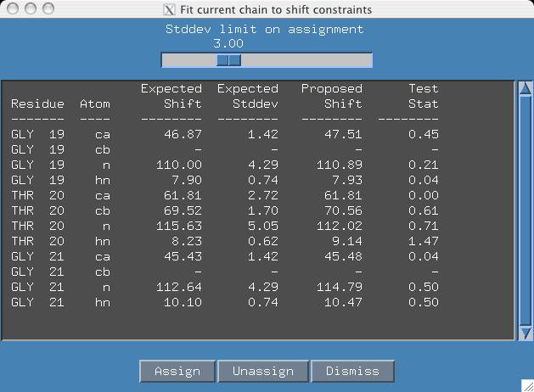Image resolution: width=534 pixels, height=392 pixels.
Task: Click the X11 icon in title bar
Action: pos(170,9)
